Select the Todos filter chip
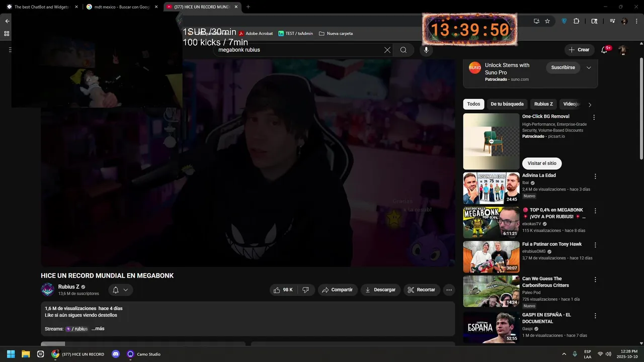This screenshot has width=644, height=362. pos(473,104)
